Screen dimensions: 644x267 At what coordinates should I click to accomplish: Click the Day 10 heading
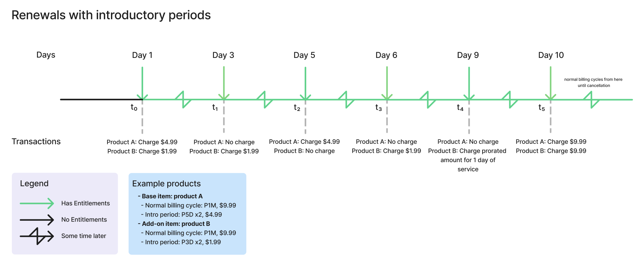[551, 55]
